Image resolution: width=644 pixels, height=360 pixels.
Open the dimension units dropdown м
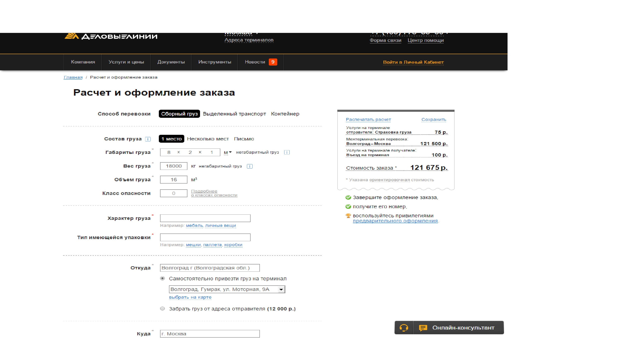(x=228, y=152)
